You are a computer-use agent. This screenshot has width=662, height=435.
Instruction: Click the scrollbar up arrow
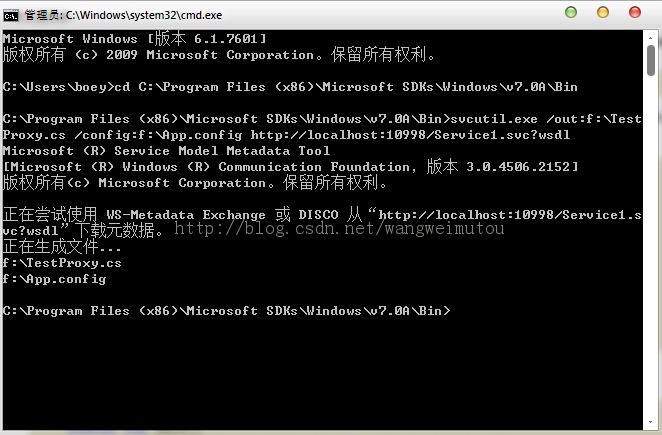point(651,38)
